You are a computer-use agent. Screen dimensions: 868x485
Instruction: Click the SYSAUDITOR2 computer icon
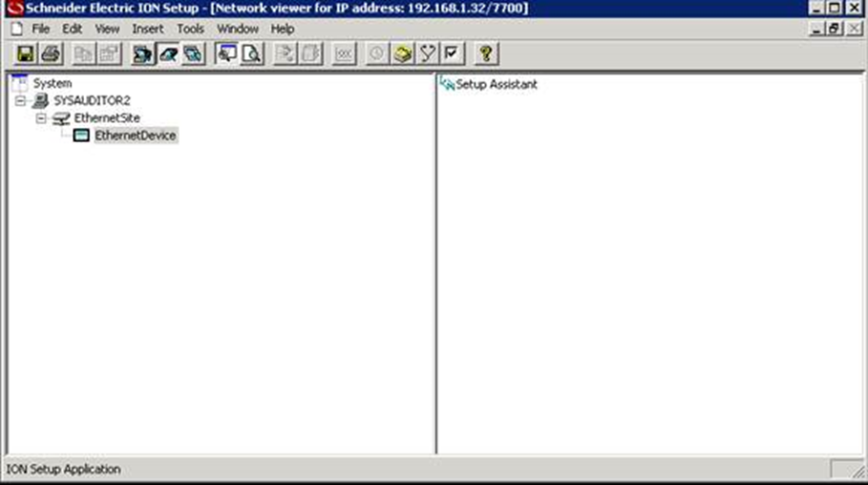(40, 101)
